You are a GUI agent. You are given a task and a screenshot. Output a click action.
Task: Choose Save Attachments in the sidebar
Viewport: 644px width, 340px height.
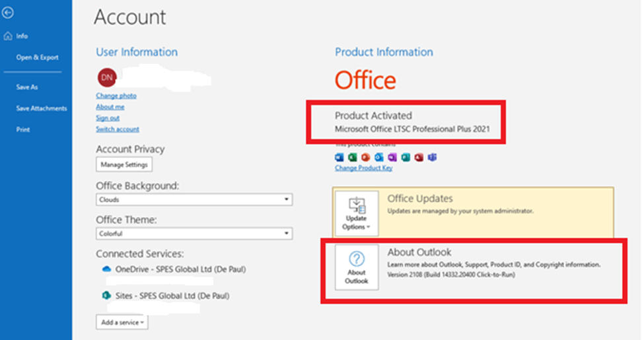click(42, 108)
